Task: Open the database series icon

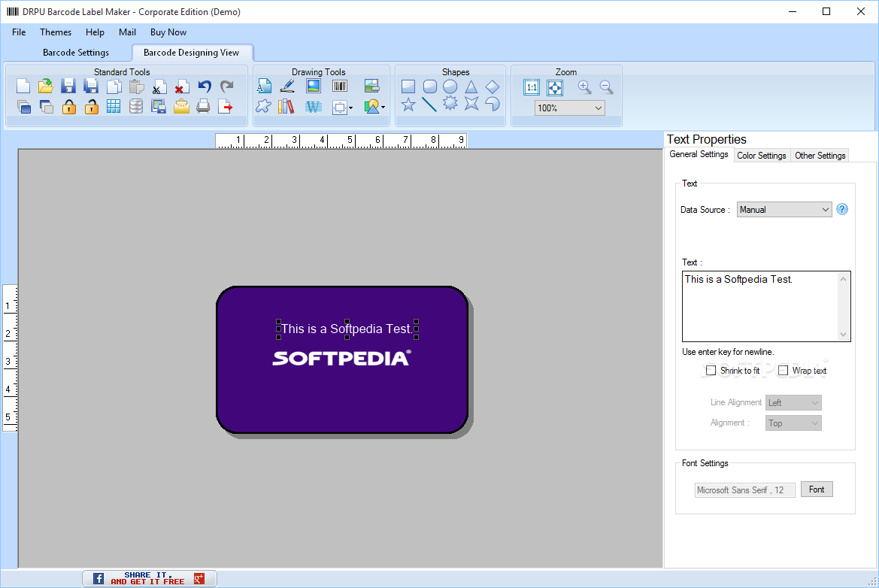Action: [135, 107]
